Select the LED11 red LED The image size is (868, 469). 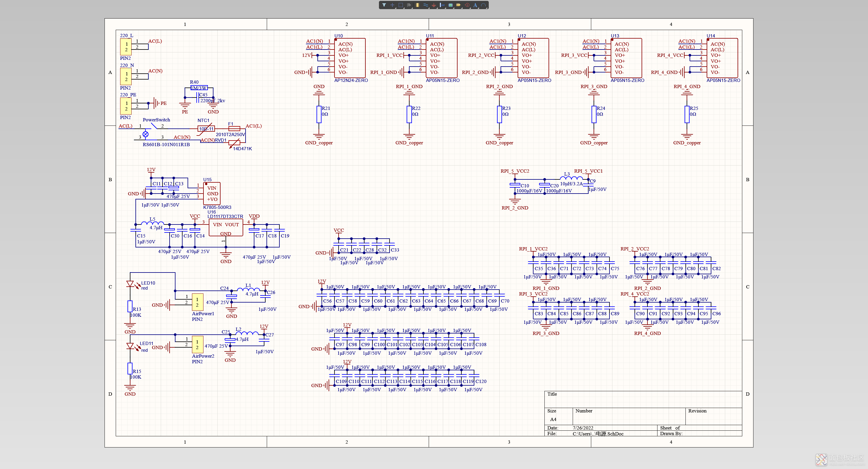[x=130, y=346]
